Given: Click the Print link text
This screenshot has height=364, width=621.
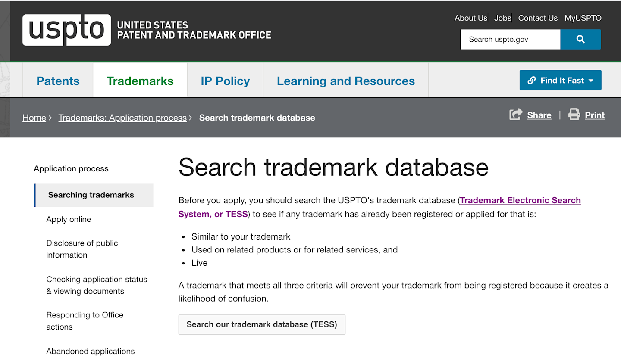Looking at the screenshot, I should [x=595, y=115].
